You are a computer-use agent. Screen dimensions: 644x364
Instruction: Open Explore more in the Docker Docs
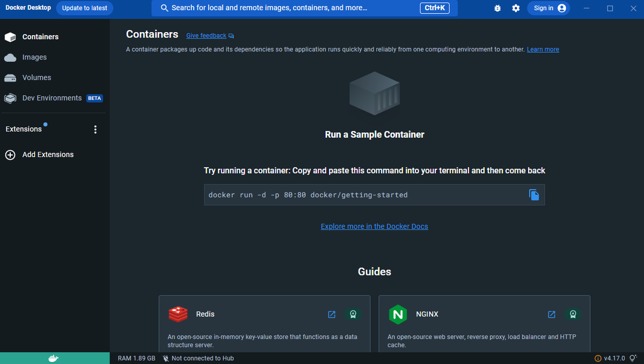coord(375,226)
